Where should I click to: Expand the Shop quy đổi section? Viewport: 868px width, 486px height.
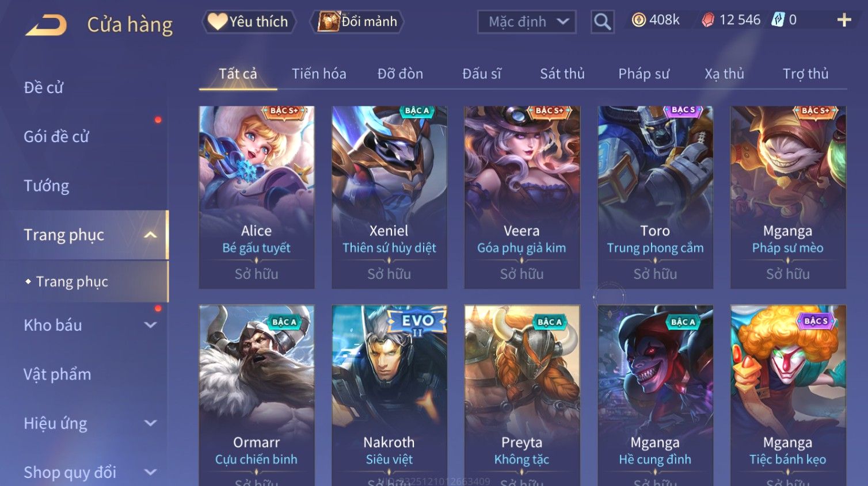tap(150, 472)
